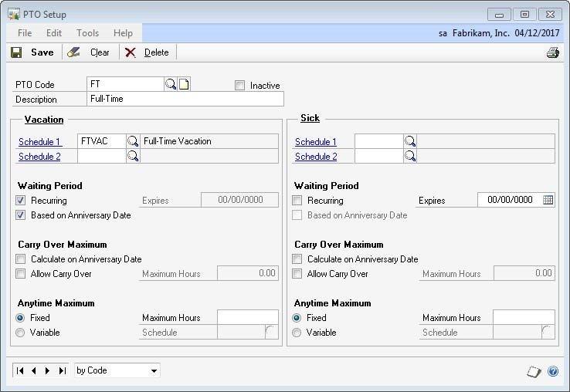Screen dimensions: 570x392
Task: Open the Edit menu
Action: click(54, 33)
